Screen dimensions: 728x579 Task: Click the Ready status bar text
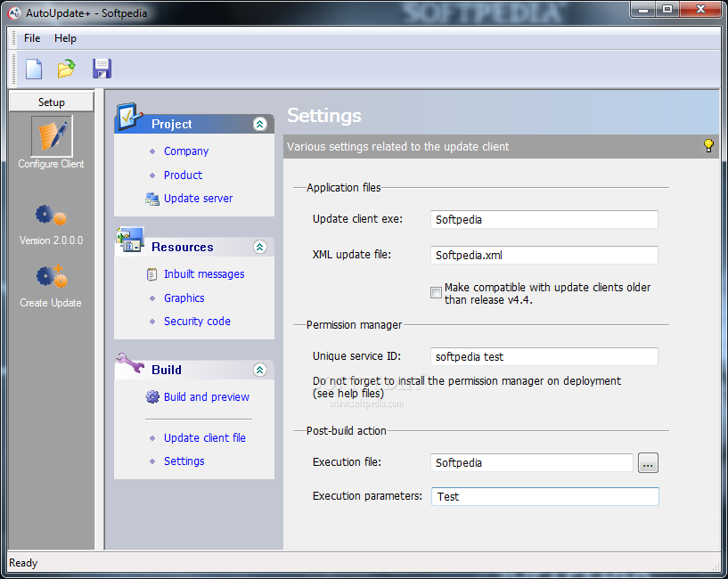pos(23,563)
